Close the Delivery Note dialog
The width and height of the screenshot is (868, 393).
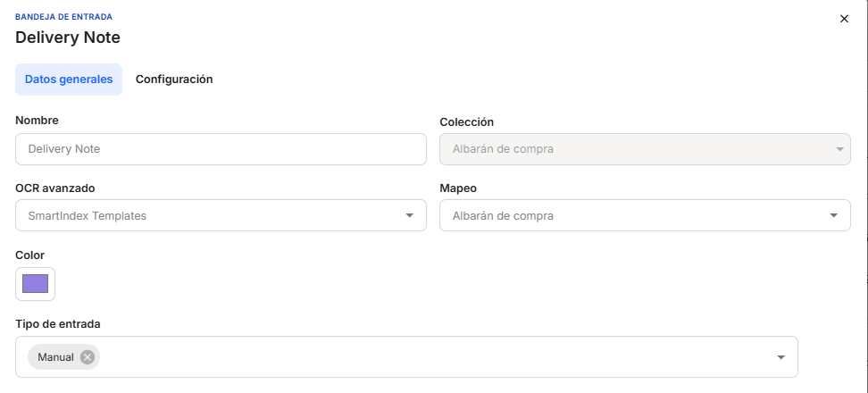[x=844, y=19]
